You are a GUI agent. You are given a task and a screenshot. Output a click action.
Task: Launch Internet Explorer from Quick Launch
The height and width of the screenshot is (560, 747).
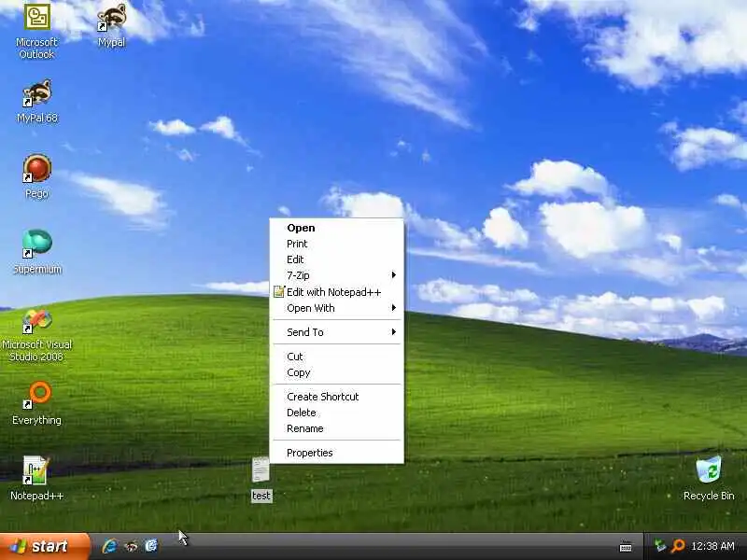110,546
